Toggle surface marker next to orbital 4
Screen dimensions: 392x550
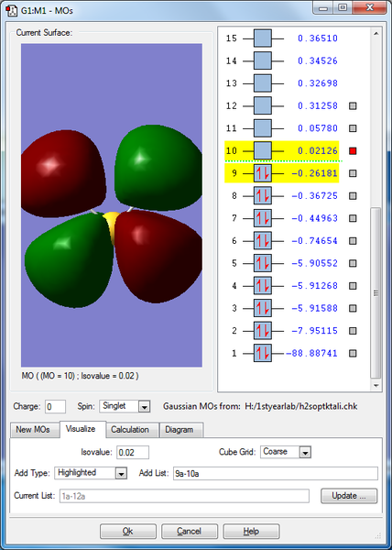353,285
